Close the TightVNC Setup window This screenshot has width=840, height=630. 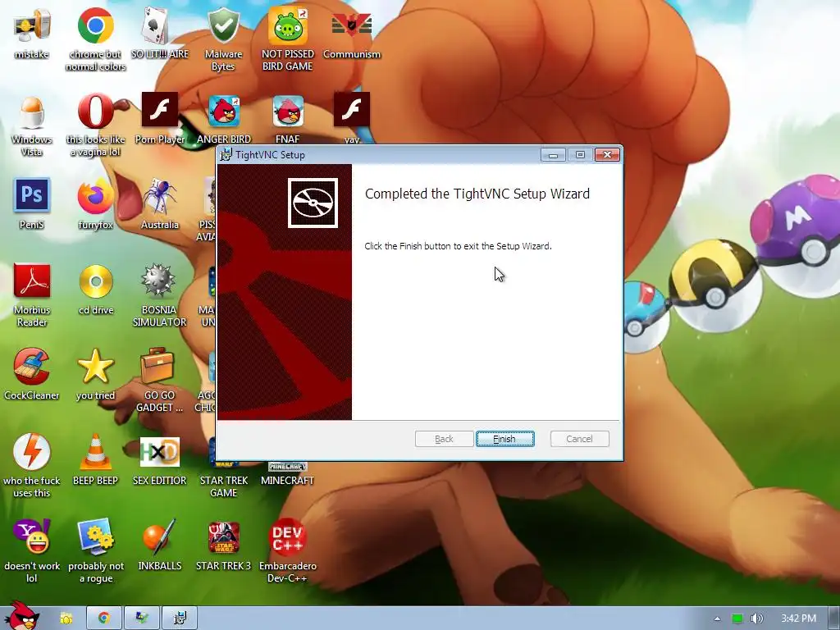pyautogui.click(x=607, y=155)
